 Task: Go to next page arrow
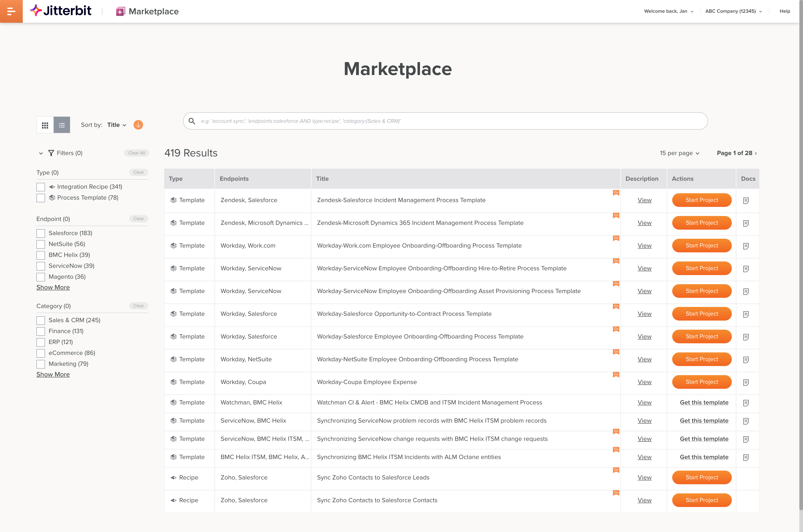click(756, 153)
